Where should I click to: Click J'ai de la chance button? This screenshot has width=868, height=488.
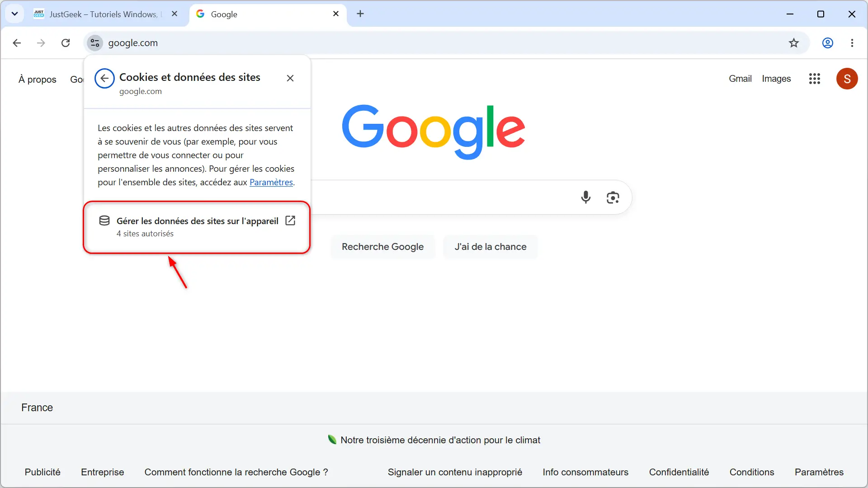click(x=491, y=247)
